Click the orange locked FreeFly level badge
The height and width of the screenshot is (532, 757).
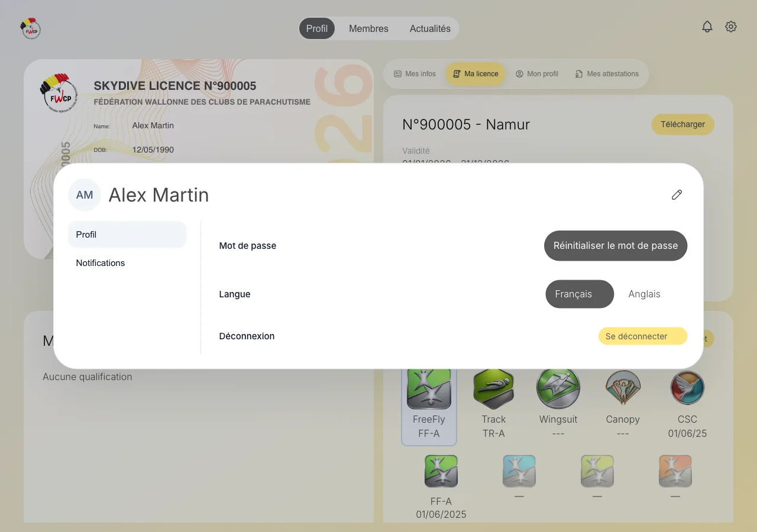[675, 471]
